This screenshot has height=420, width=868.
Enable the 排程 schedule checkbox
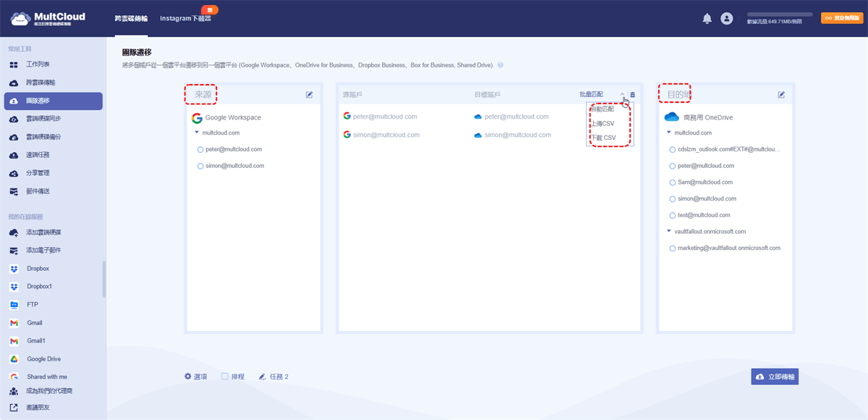(225, 377)
